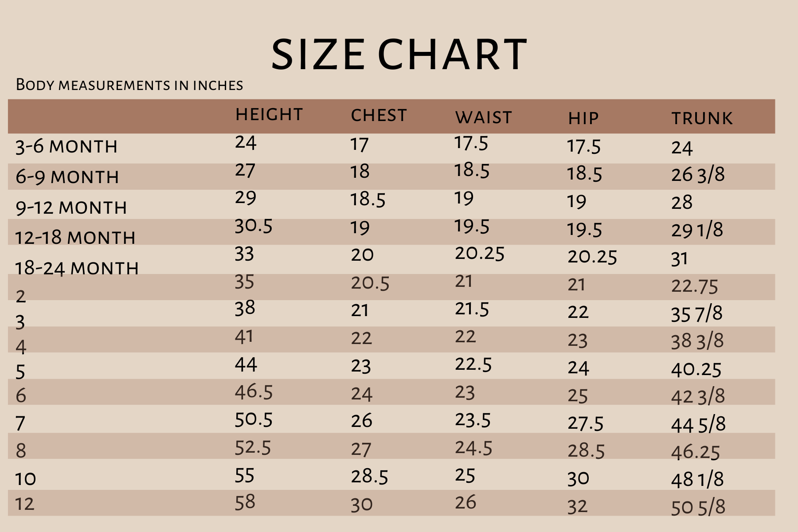Image resolution: width=798 pixels, height=532 pixels.
Task: Click the 3-6 MONTH row label
Action: (x=66, y=147)
